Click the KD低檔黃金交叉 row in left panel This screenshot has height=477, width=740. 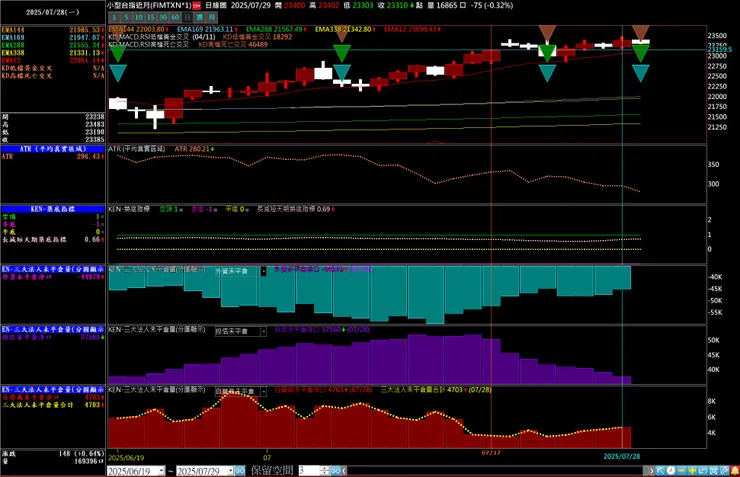(x=52, y=68)
